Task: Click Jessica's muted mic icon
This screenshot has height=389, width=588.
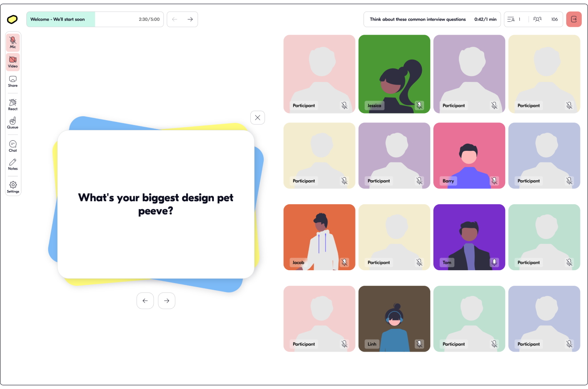Action: 419,105
